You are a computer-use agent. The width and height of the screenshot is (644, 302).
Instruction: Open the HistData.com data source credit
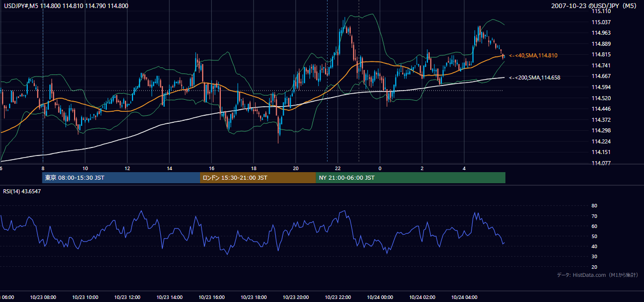(x=598, y=275)
